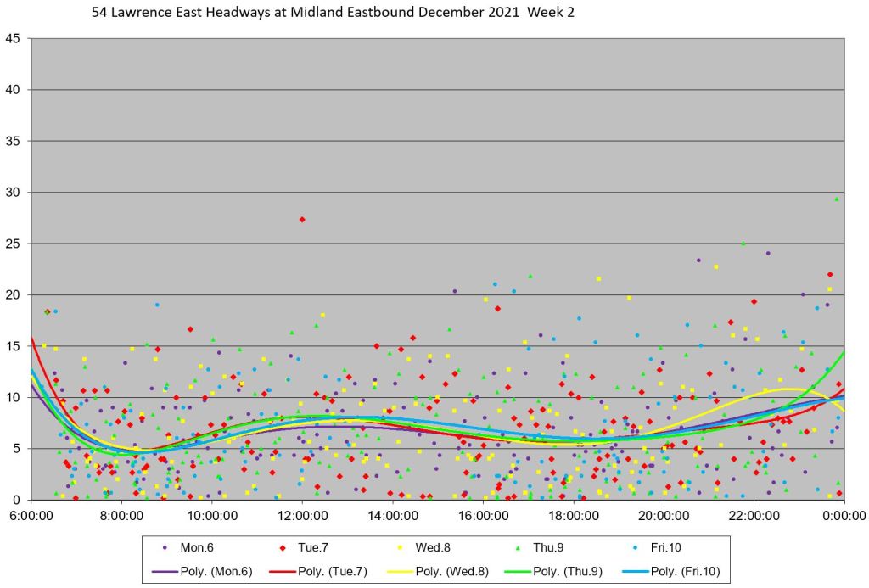869x588 pixels.
Task: Select the purple data point above 16:00 near 20
Action: tap(455, 291)
